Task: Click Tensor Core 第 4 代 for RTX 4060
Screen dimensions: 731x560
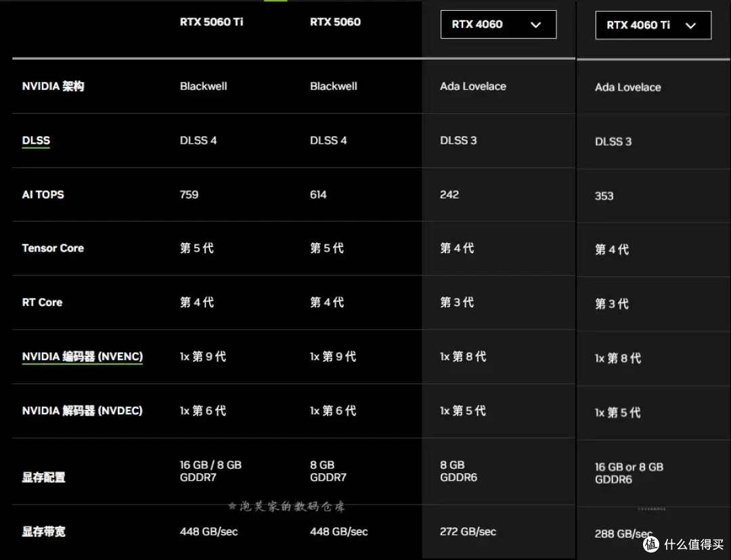Action: pyautogui.click(x=457, y=248)
